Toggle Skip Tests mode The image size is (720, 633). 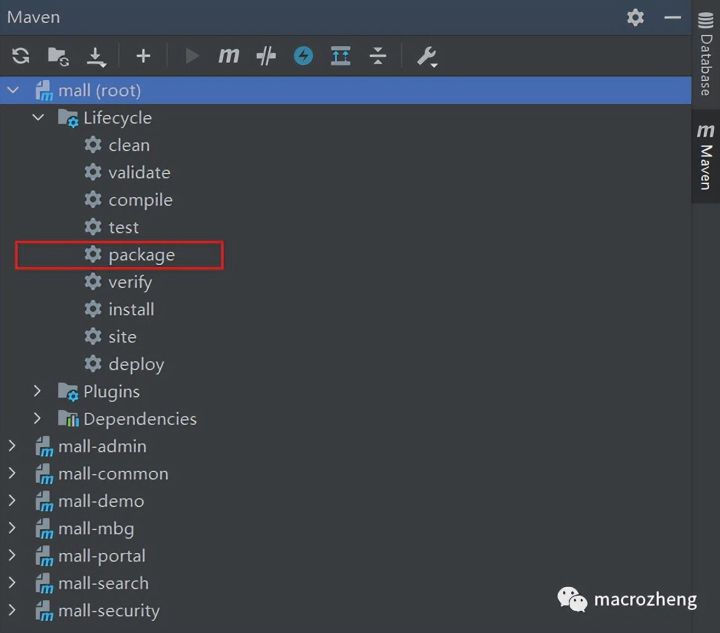pos(266,56)
